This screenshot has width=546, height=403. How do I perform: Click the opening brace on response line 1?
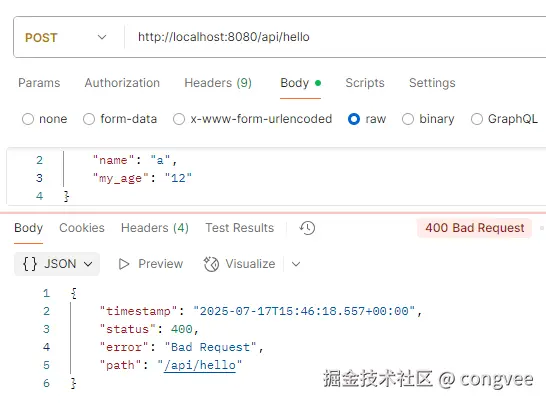click(x=74, y=293)
